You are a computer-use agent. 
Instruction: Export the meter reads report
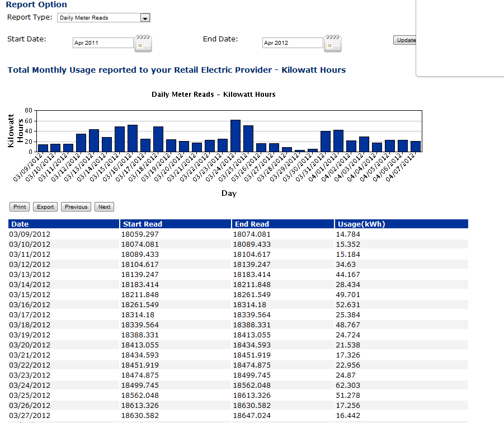[x=45, y=207]
